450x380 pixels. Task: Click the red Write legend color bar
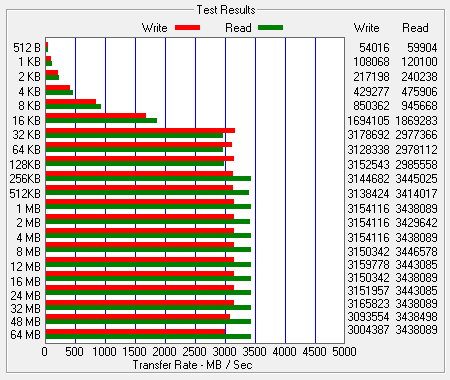(187, 28)
